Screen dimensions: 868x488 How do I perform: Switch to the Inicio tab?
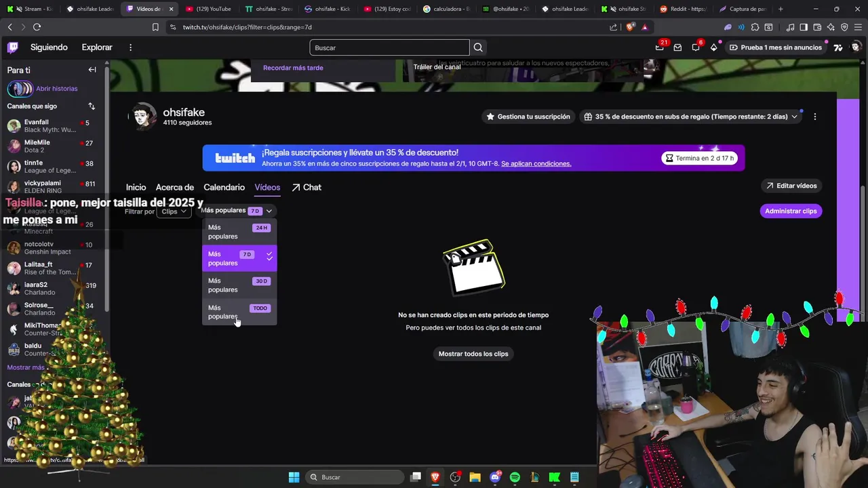136,187
